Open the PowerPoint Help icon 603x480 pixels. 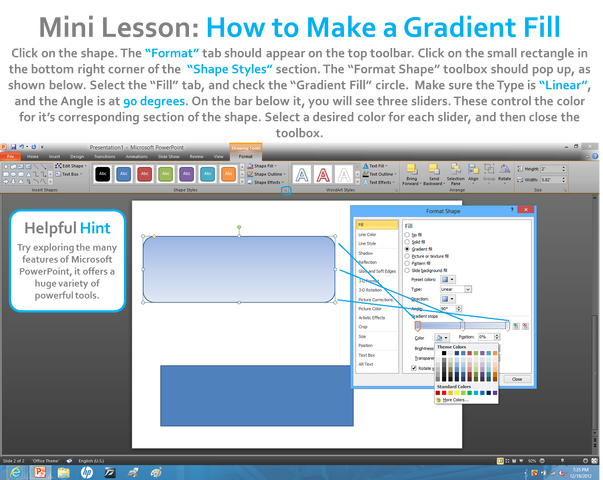pyautogui.click(x=595, y=156)
